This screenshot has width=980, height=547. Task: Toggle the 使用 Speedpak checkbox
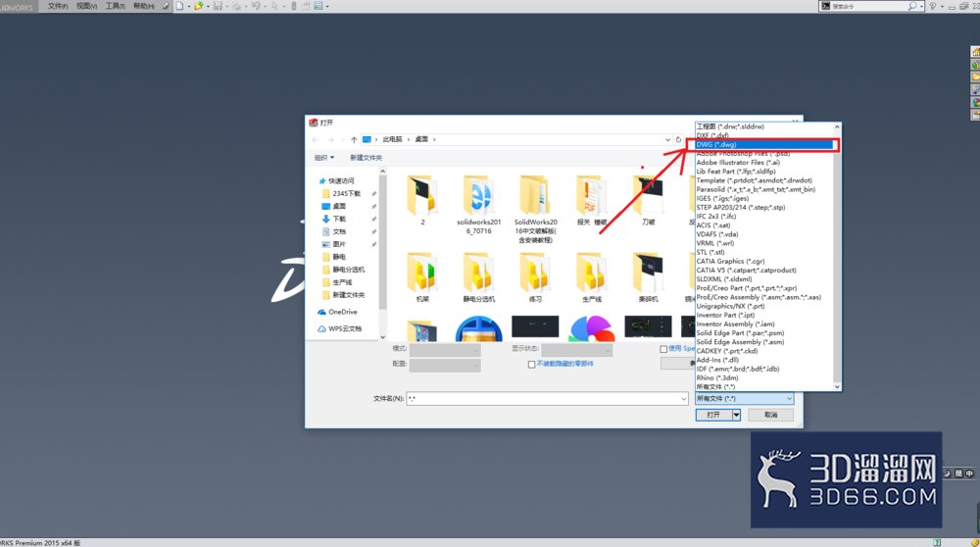click(x=663, y=349)
